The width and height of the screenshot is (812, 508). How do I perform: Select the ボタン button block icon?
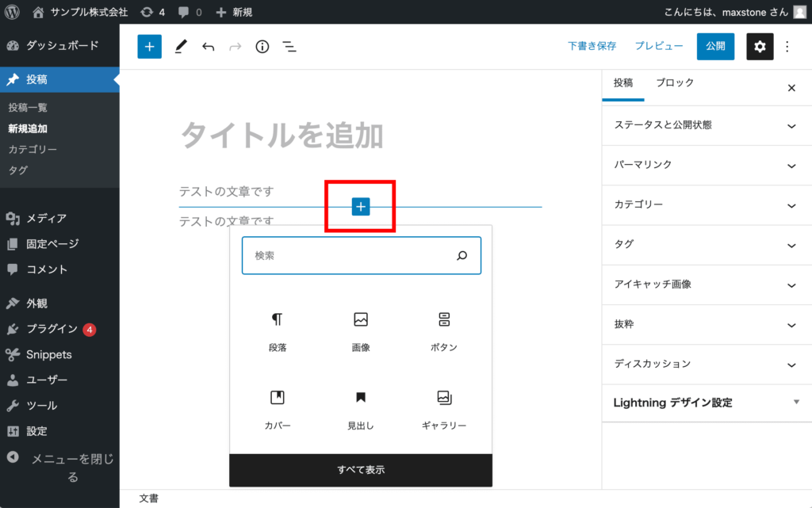[443, 319]
